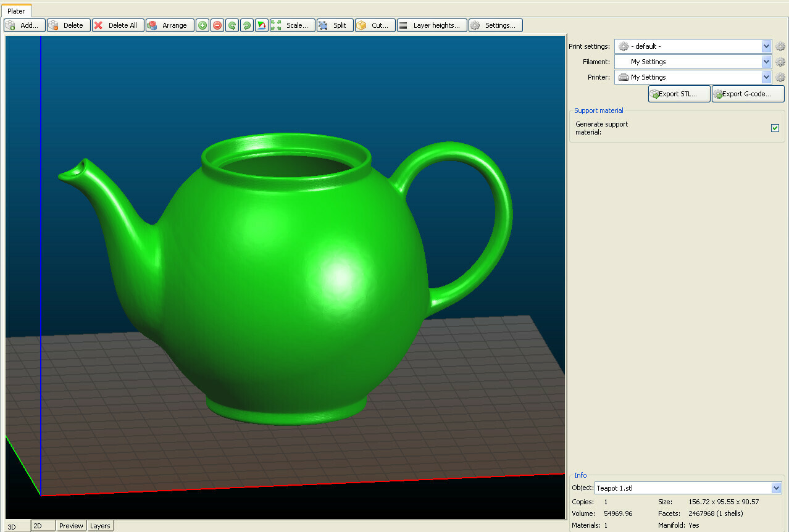Rotate object 45 degrees clockwise
The width and height of the screenshot is (789, 532).
coord(246,25)
